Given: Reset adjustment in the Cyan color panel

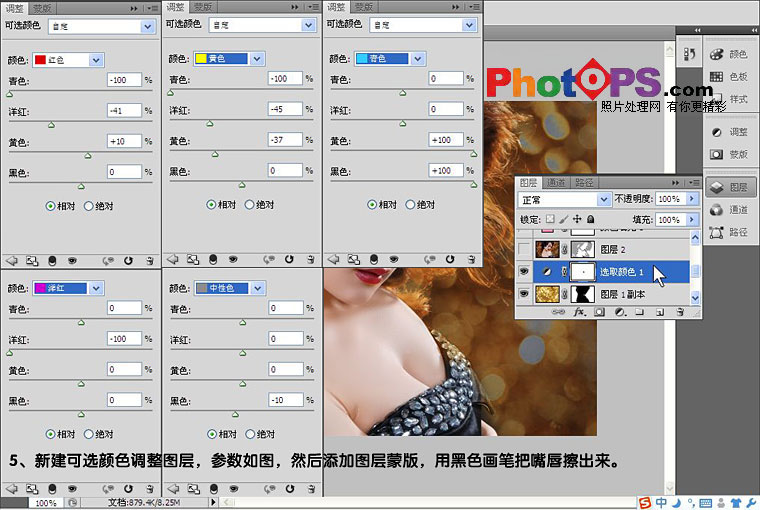Looking at the screenshot, I should [x=450, y=259].
